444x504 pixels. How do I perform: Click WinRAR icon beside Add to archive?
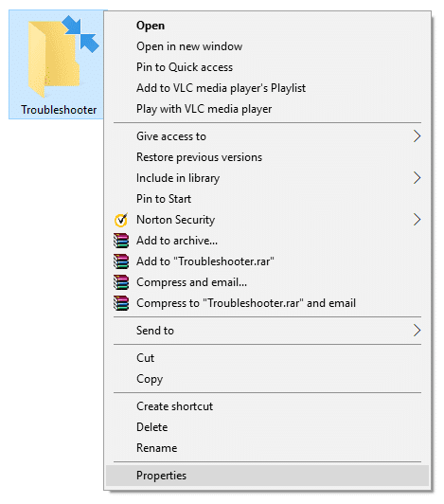(121, 241)
